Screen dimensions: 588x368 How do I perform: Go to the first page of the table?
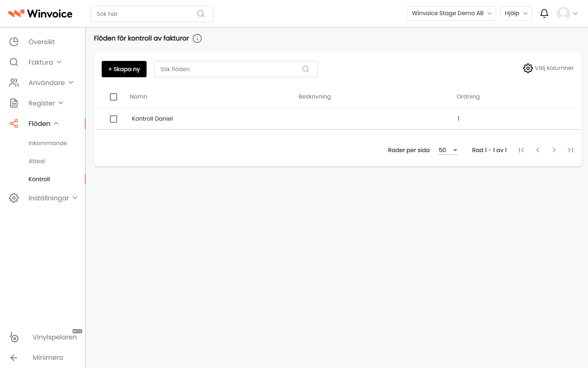[521, 150]
